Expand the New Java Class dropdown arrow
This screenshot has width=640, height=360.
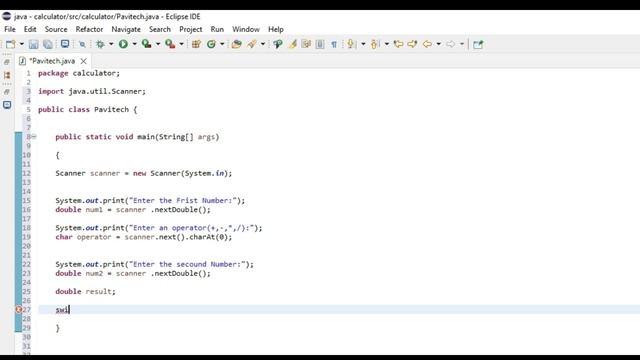[222, 44]
